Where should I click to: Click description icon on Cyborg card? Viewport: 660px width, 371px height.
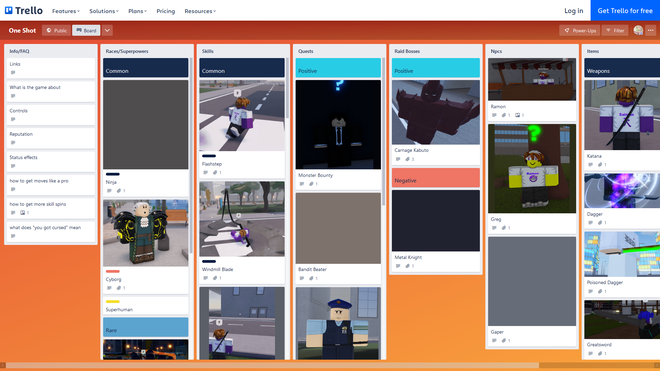109,288
